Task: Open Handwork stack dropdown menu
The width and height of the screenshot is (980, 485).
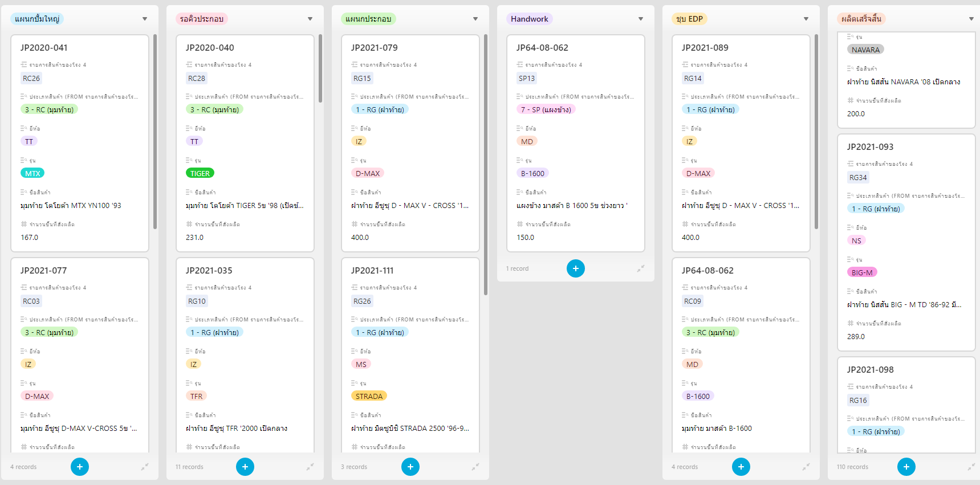Action: click(x=641, y=19)
